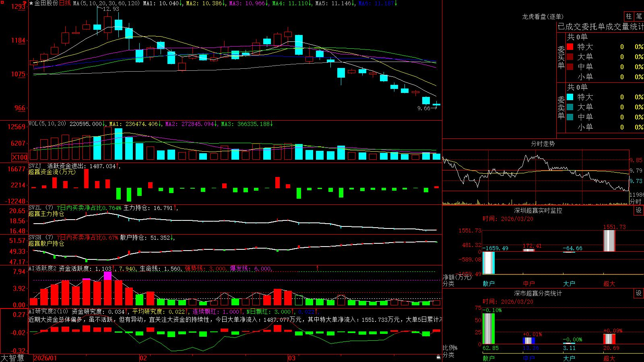Click the AI活跃度2 indicator name
The height and width of the screenshot is (362, 644).
click(42, 268)
